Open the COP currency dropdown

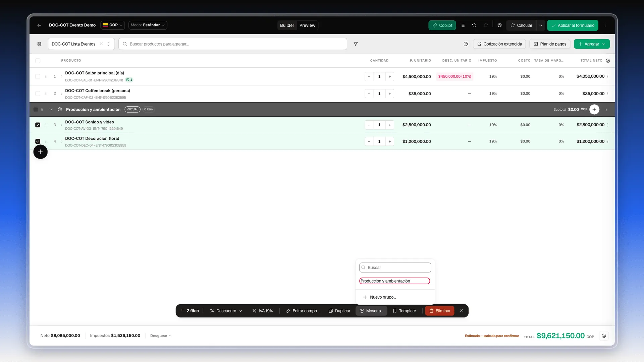(113, 25)
